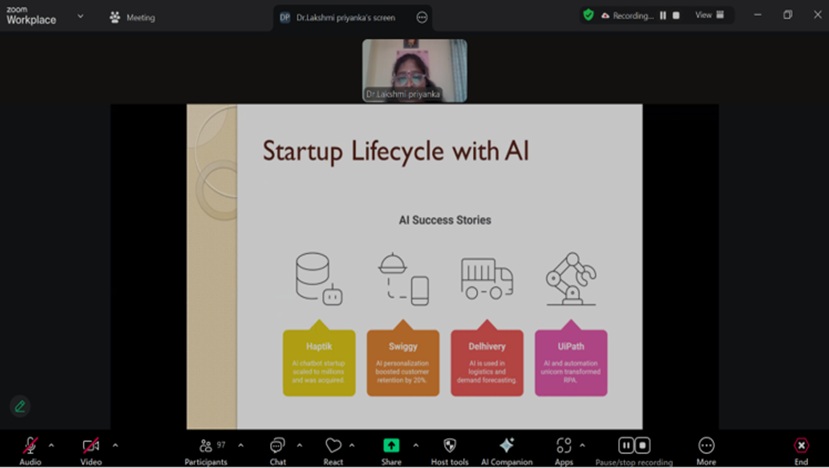Viewport: 829px width, 468px height.
Task: Open the Participants panel
Action: pos(206,446)
